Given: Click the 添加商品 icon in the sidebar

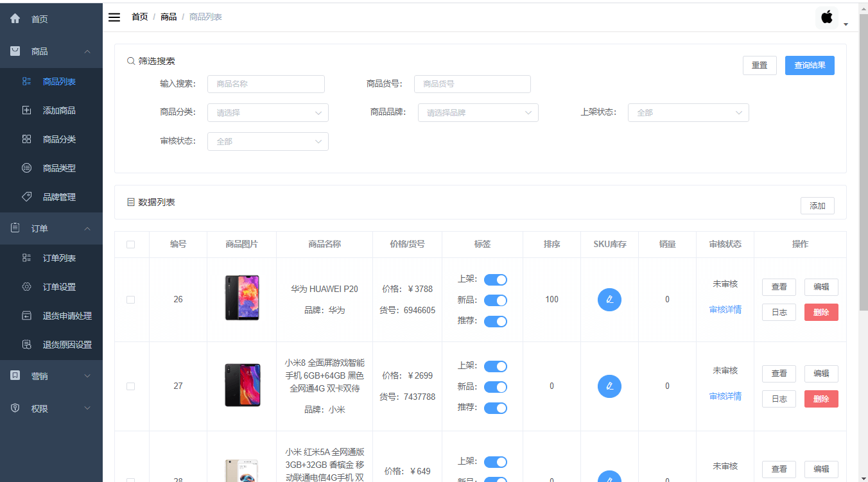Looking at the screenshot, I should [26, 110].
